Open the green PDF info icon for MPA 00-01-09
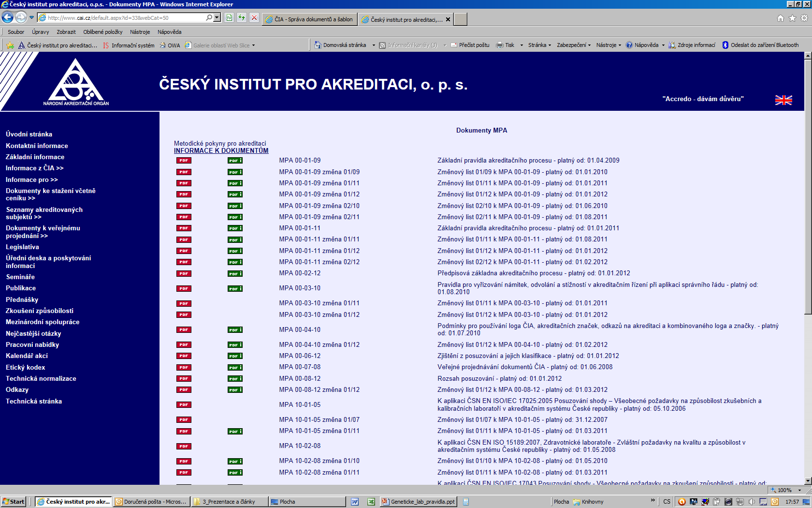The width and height of the screenshot is (812, 508). pos(235,161)
